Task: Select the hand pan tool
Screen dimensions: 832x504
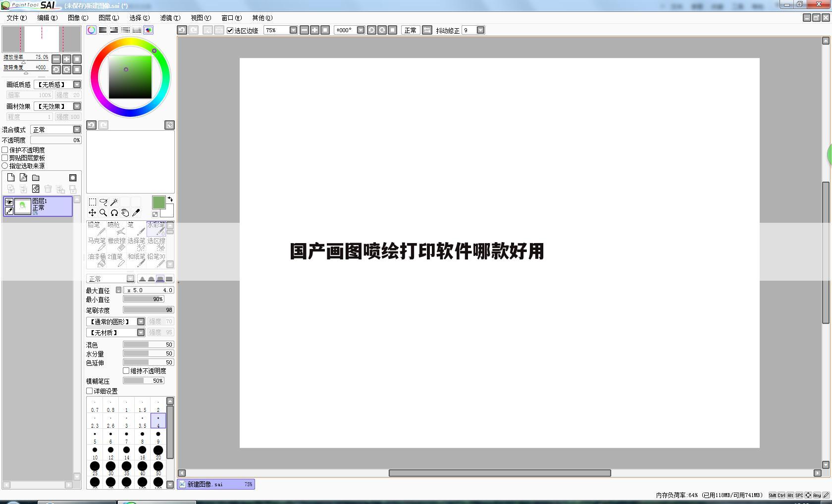Action: point(125,213)
